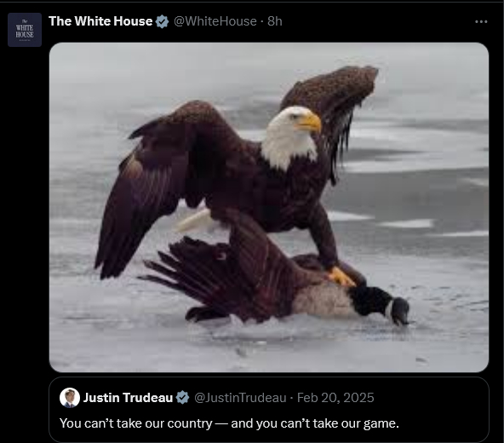The height and width of the screenshot is (443, 504).
Task: Click Justin Trudeau's profile picture
Action: pos(70,398)
